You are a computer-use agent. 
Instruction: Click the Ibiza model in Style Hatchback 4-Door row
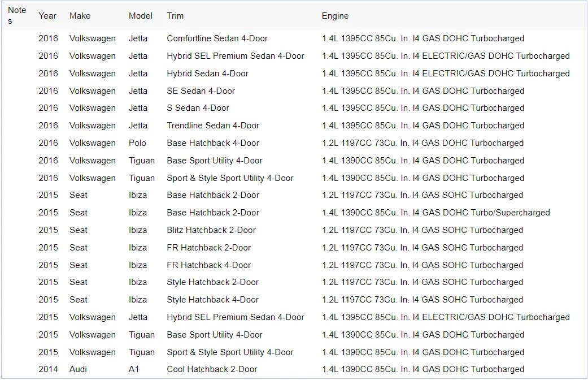[138, 300]
